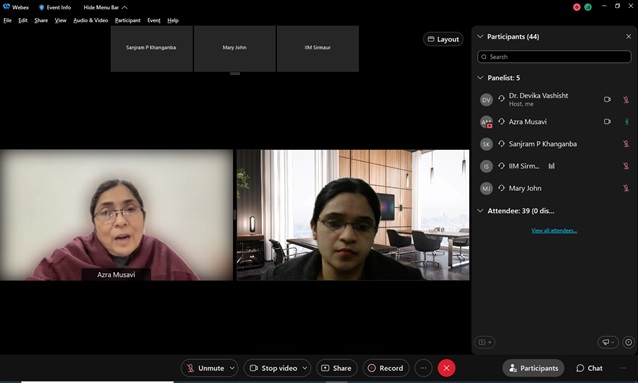This screenshot has height=383, width=638.
Task: Click camera icon in Azra Musavi row
Action: click(607, 121)
